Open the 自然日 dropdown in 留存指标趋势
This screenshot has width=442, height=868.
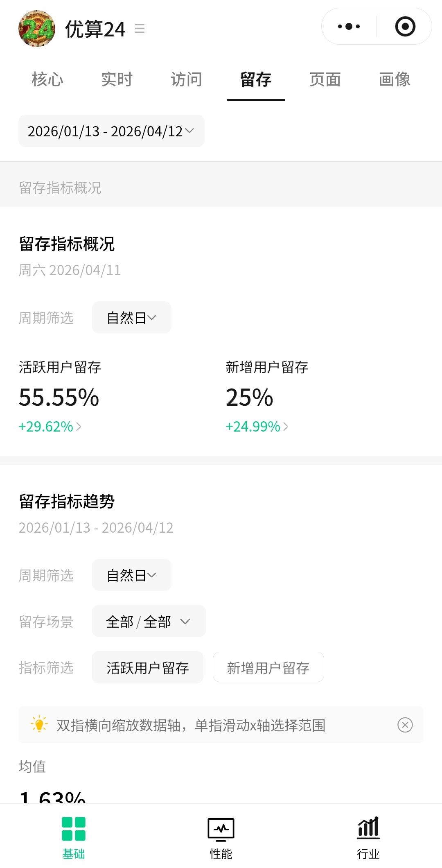coord(131,575)
